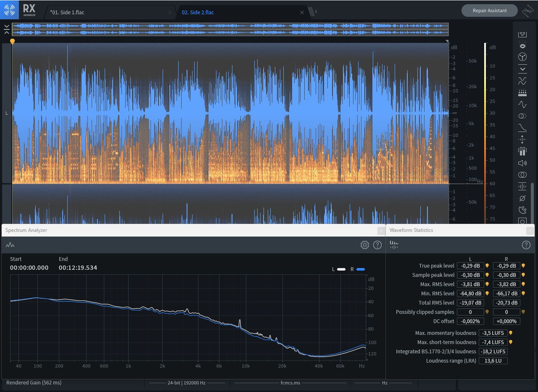Image resolution: width=538 pixels, height=392 pixels.
Task: Toggle R blue channel legend in analyzer
Action: click(360, 269)
